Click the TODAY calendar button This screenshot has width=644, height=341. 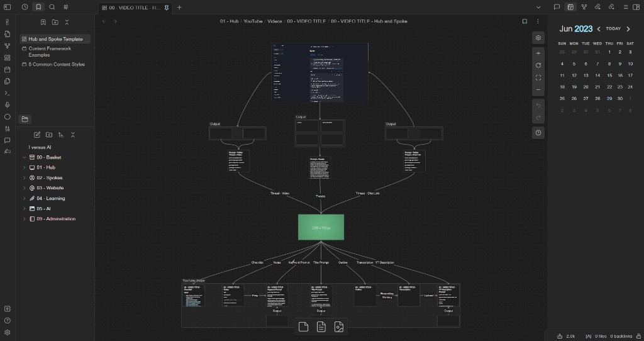(613, 29)
